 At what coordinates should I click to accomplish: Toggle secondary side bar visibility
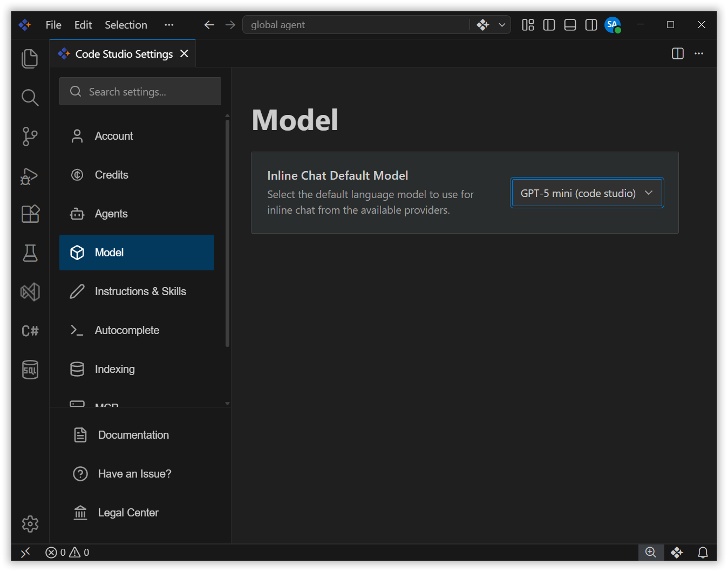pyautogui.click(x=591, y=25)
